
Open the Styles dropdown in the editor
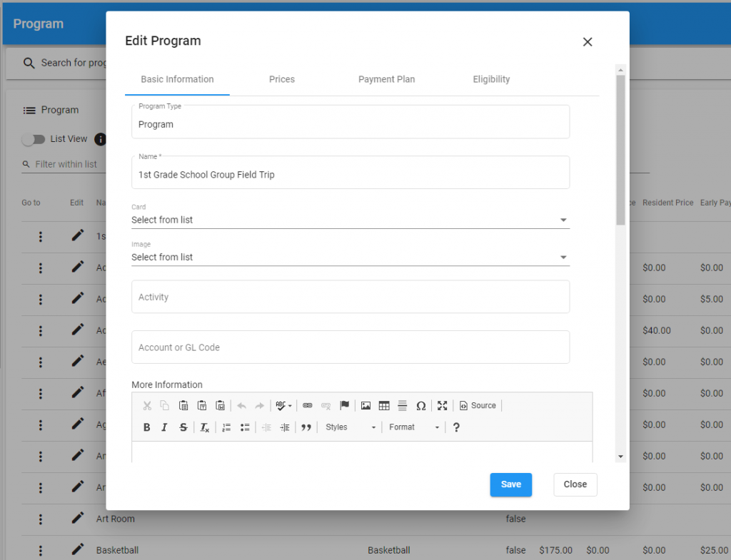[350, 427]
